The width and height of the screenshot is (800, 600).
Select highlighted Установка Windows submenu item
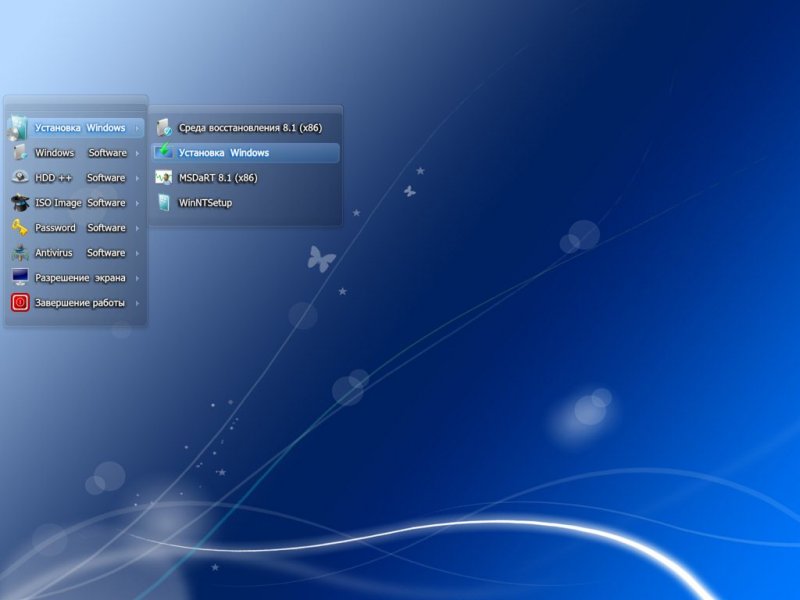coord(245,153)
